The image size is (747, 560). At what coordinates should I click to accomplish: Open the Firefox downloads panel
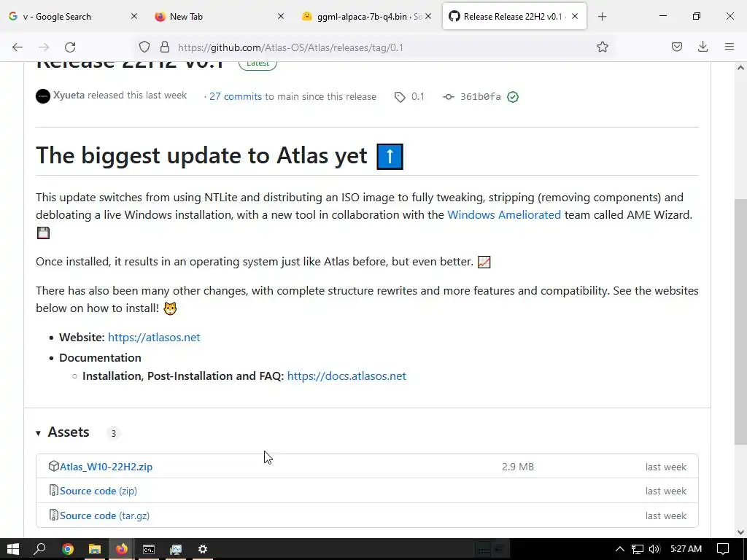[x=703, y=47]
